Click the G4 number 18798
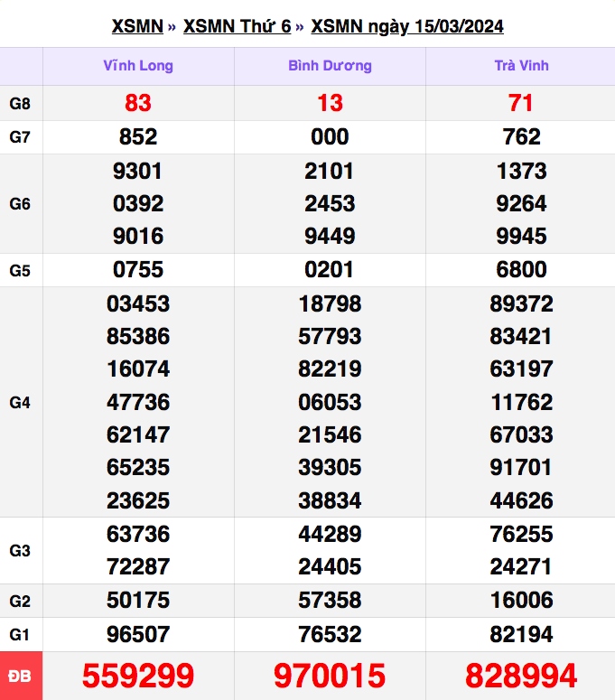 (330, 304)
